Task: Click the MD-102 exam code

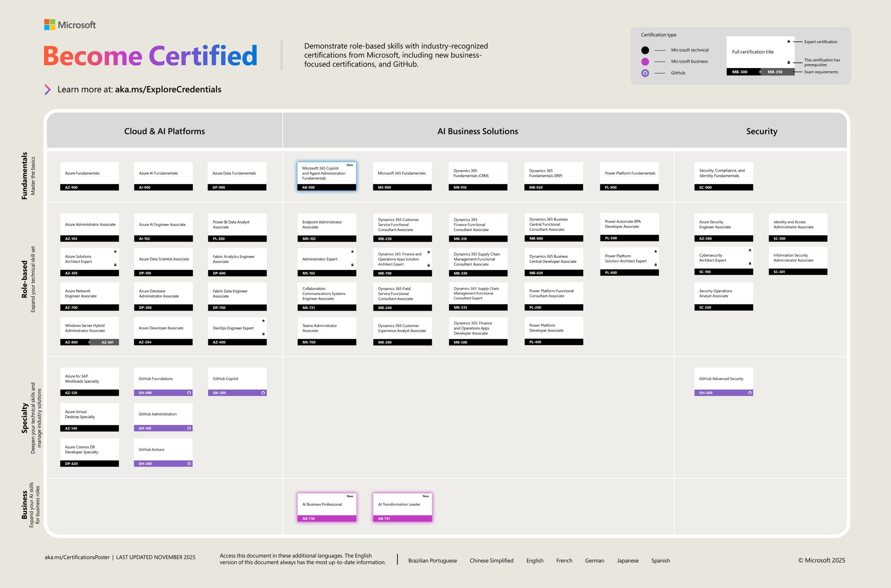Action: point(309,238)
